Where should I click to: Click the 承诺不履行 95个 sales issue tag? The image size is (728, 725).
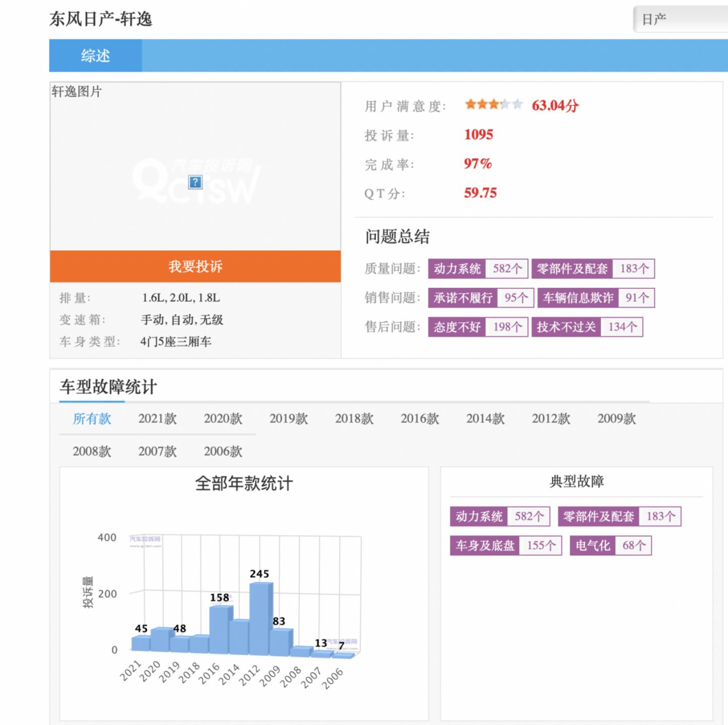pos(480,298)
